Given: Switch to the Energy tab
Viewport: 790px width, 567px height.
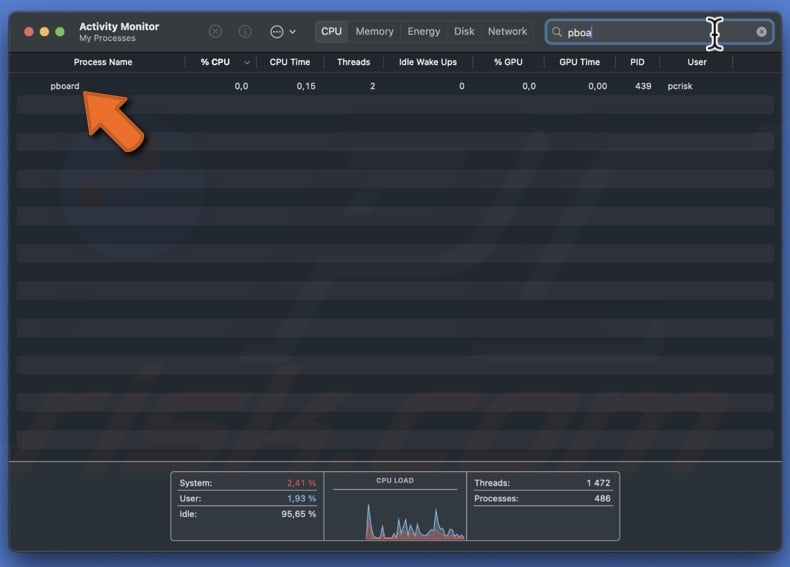Looking at the screenshot, I should pos(424,31).
